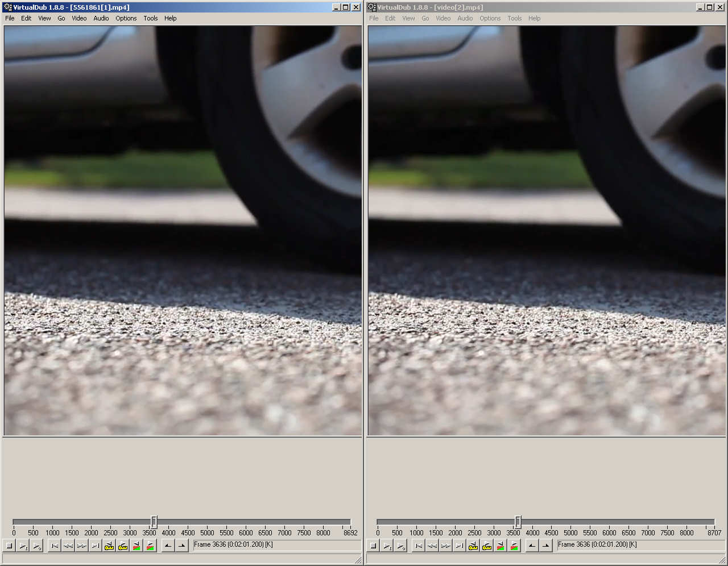
Task: Step forward one frame in video[2].mp4 window
Action: click(x=446, y=546)
